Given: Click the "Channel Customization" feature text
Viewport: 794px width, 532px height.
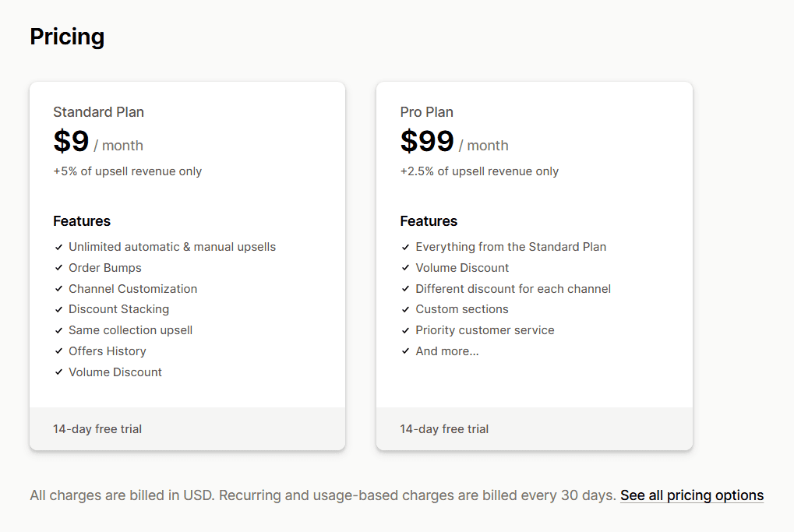Looking at the screenshot, I should tap(132, 288).
